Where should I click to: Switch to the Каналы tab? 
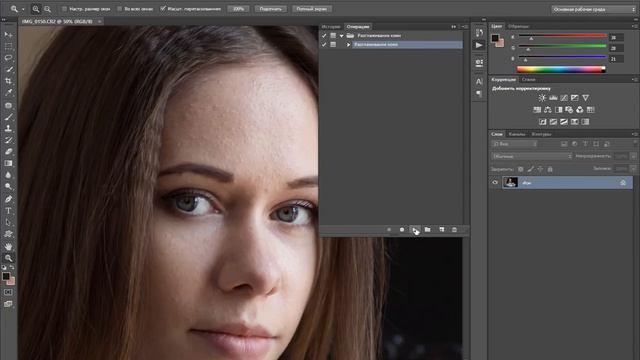tap(517, 134)
